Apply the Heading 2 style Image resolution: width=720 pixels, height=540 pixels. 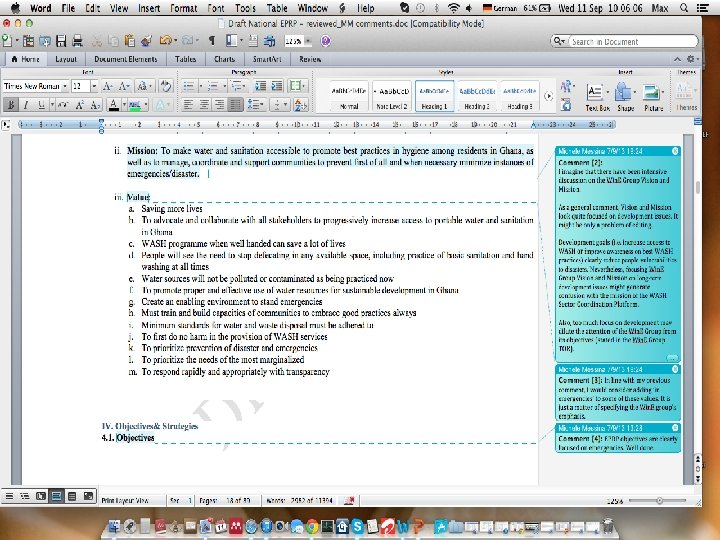pyautogui.click(x=477, y=96)
